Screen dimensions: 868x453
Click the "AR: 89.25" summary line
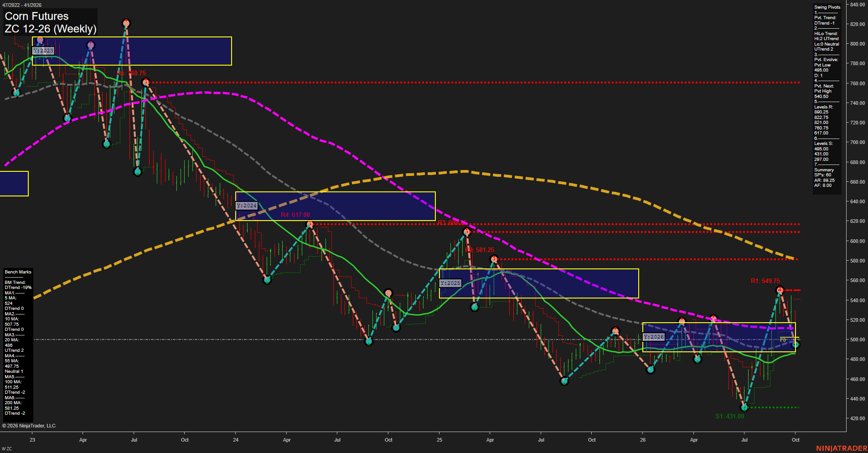824,180
